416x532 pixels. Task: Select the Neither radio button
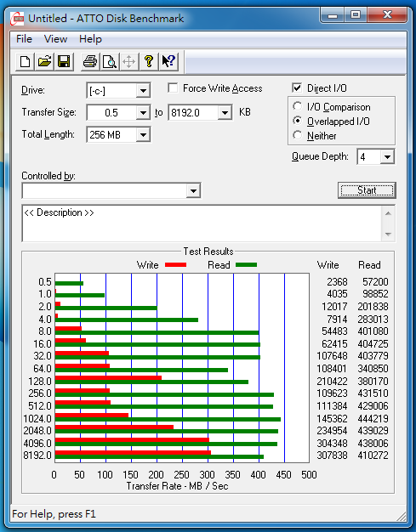[298, 135]
